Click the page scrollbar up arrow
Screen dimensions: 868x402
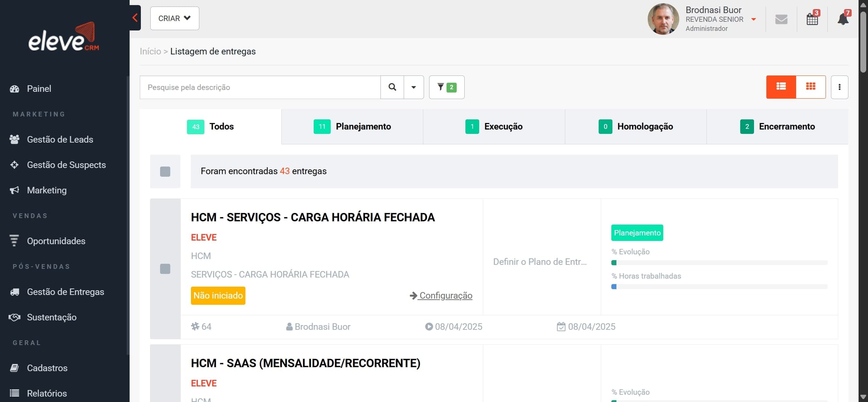[863, 4]
